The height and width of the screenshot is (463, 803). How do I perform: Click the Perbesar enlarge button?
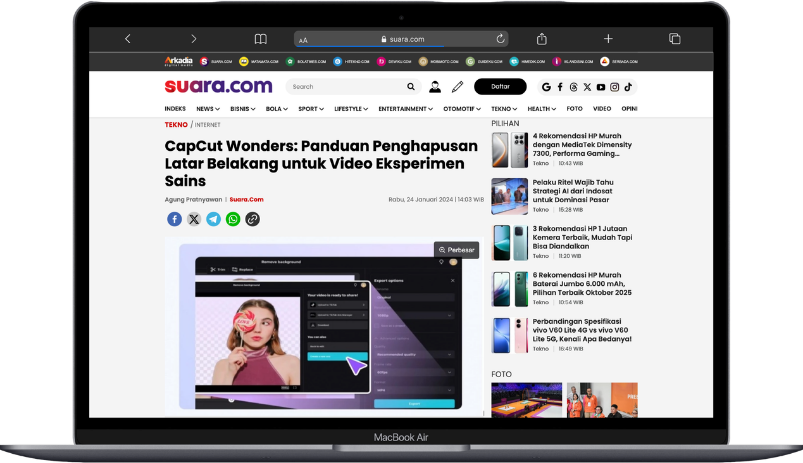click(x=456, y=250)
